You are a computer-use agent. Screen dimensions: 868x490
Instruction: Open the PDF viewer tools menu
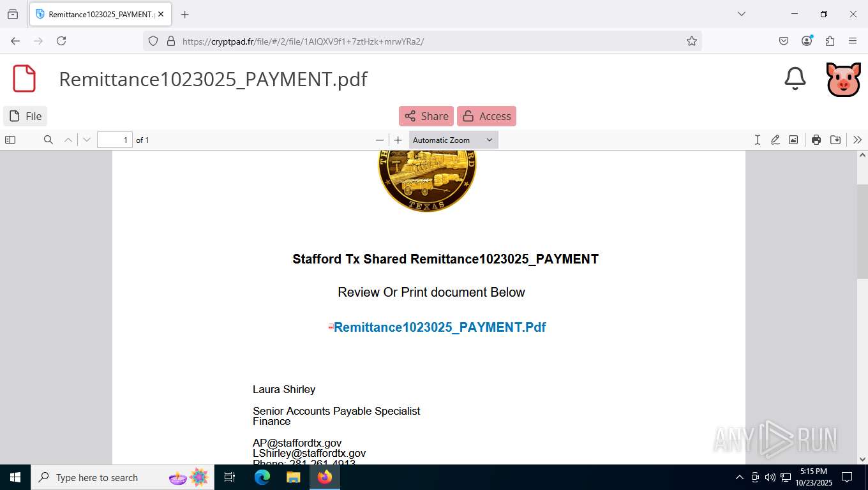click(x=857, y=140)
